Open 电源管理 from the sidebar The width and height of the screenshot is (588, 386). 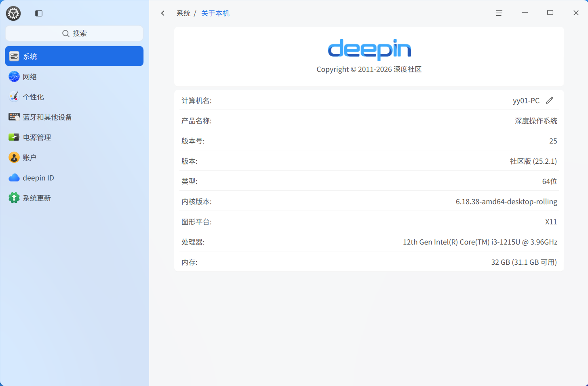click(74, 137)
